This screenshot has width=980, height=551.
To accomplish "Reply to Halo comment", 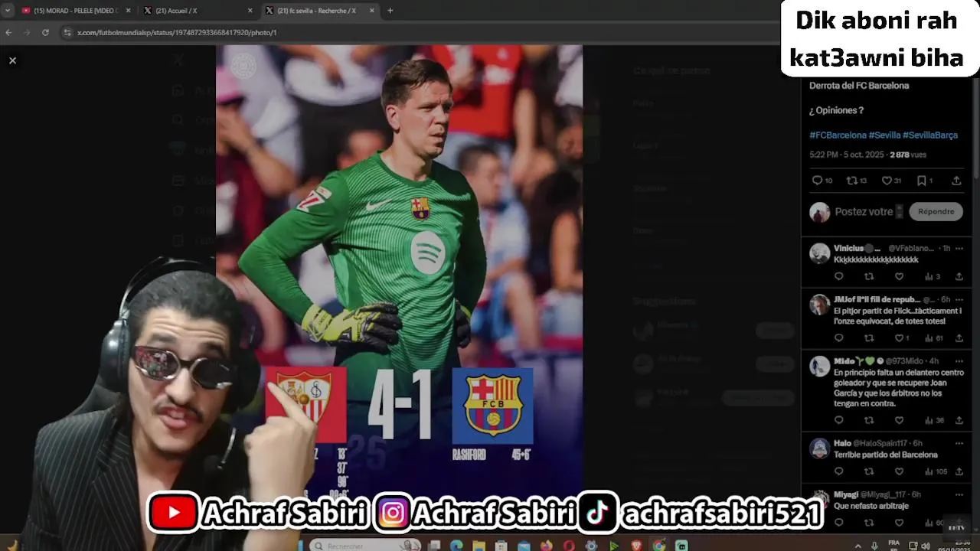I will point(838,471).
